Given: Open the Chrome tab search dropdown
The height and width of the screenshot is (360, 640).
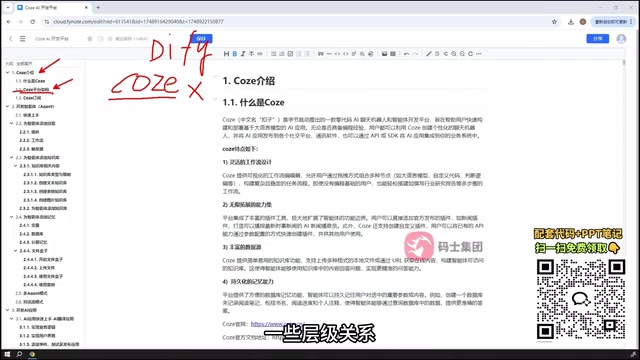Looking at the screenshot, I should 8,7.
